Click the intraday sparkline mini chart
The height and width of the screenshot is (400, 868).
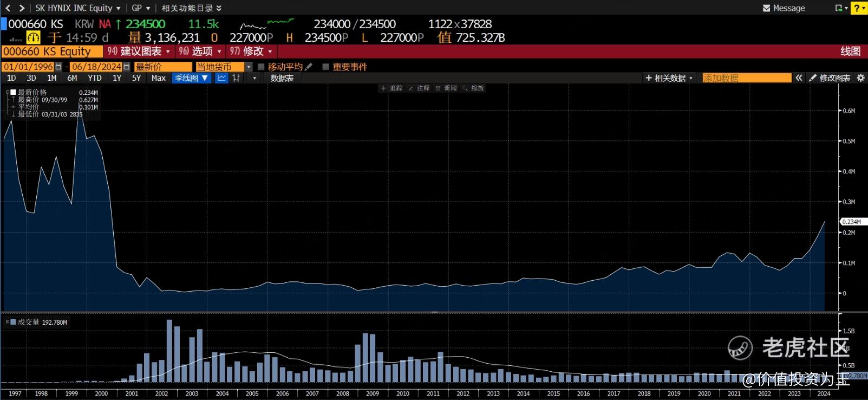(267, 24)
